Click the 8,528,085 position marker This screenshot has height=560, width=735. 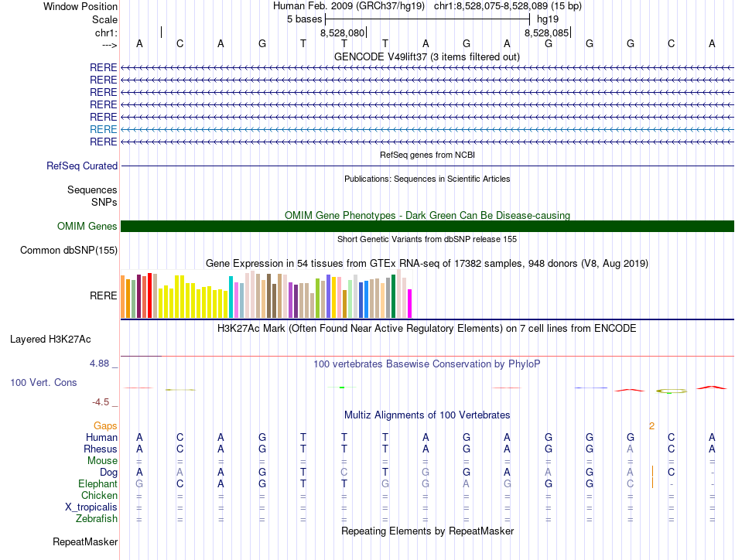(x=546, y=33)
